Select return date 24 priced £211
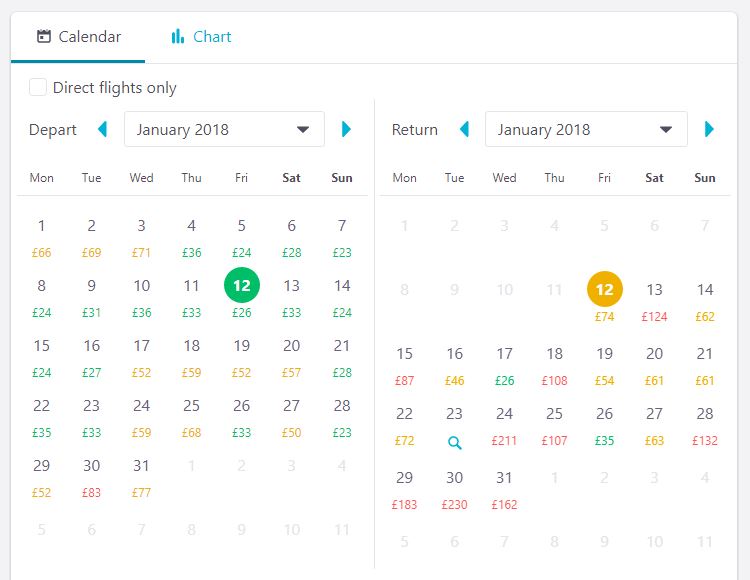Screen dimensions: 750x580 point(505,423)
